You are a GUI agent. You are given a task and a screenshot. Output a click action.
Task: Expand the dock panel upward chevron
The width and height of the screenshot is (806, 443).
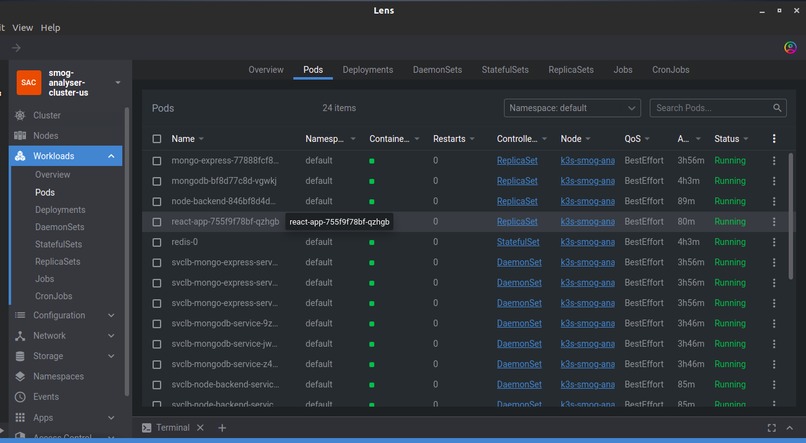point(790,428)
